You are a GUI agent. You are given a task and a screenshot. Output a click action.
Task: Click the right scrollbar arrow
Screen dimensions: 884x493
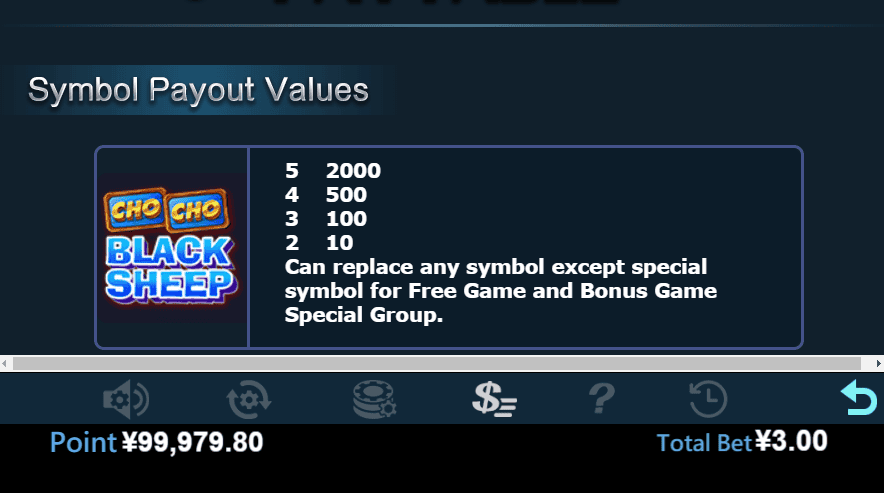coord(879,363)
